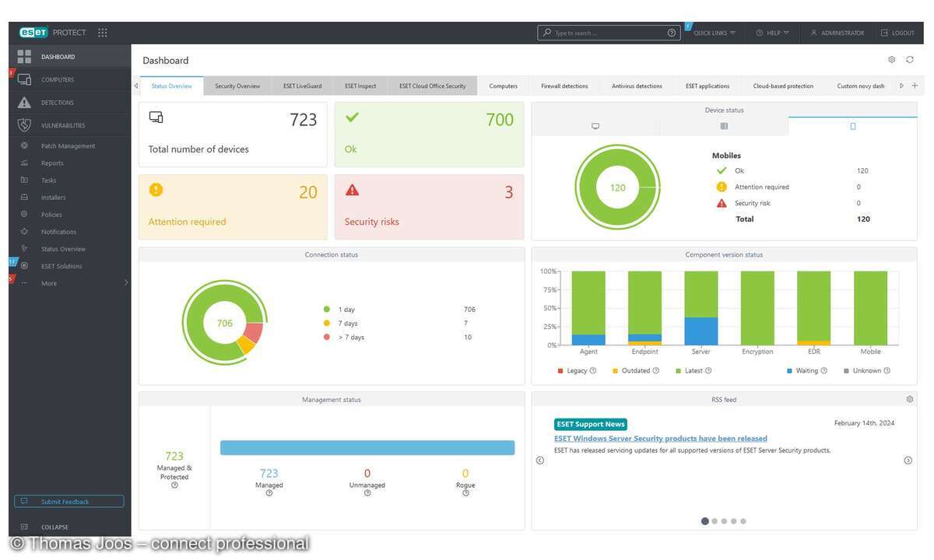Open the Vulnerabilities shield icon
The image size is (934, 560).
(26, 124)
